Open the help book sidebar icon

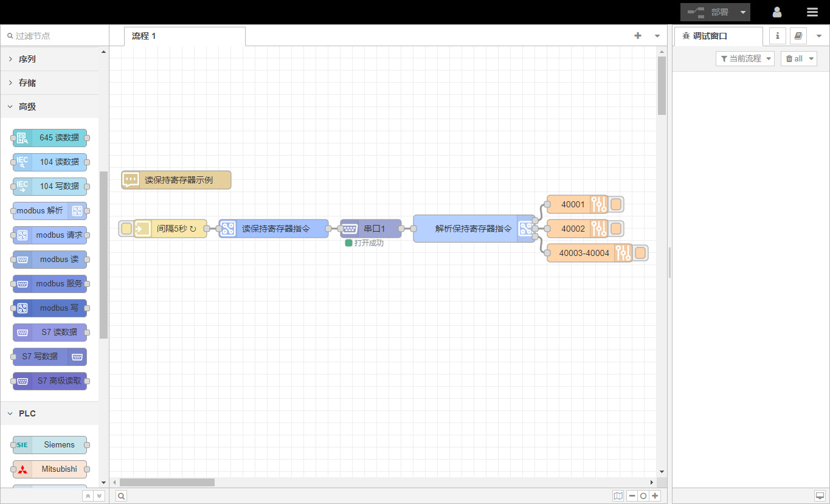tap(798, 36)
